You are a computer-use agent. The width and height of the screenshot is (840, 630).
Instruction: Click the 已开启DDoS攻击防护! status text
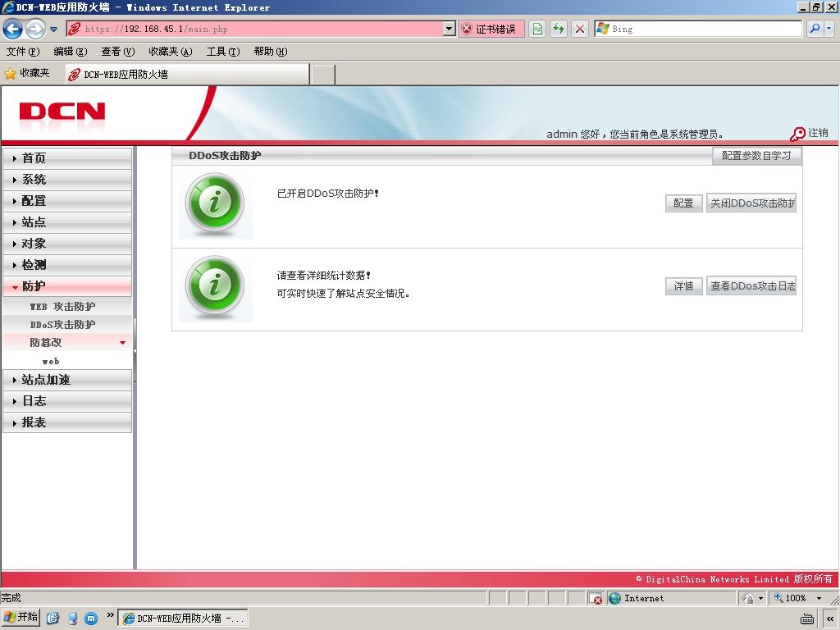[328, 194]
